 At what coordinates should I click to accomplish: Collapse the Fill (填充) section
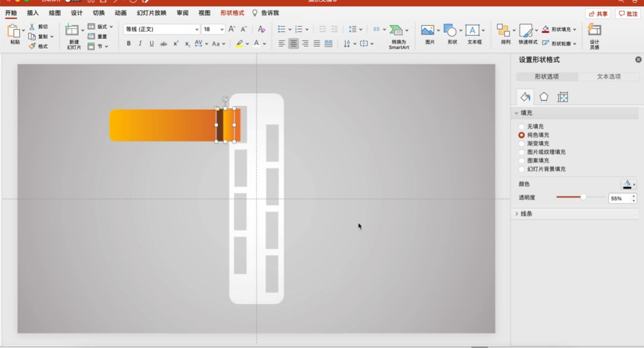coord(516,113)
